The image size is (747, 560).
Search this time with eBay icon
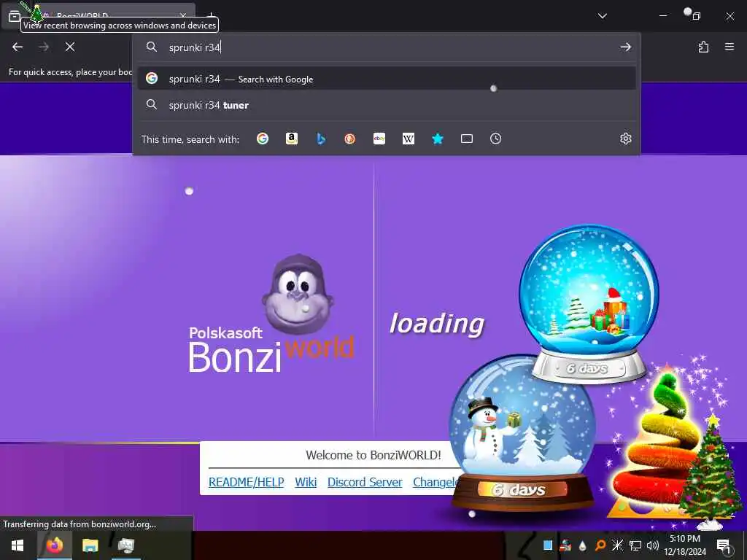(x=379, y=139)
